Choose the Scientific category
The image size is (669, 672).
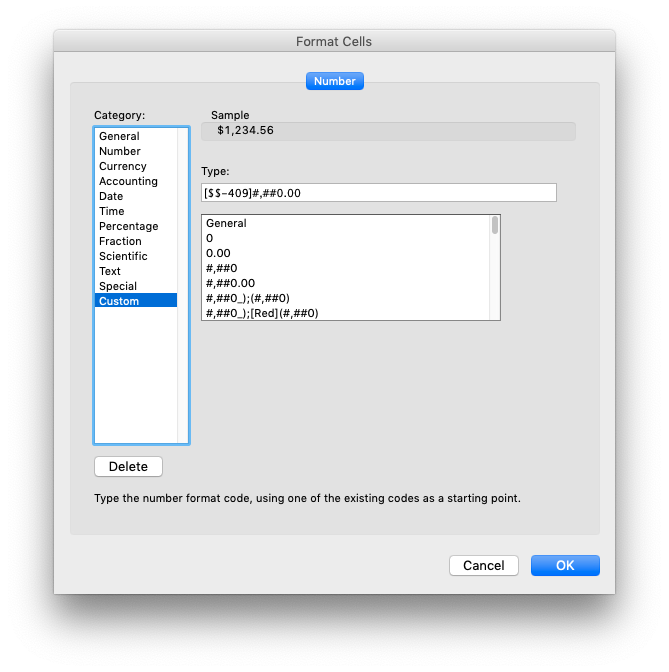point(135,256)
